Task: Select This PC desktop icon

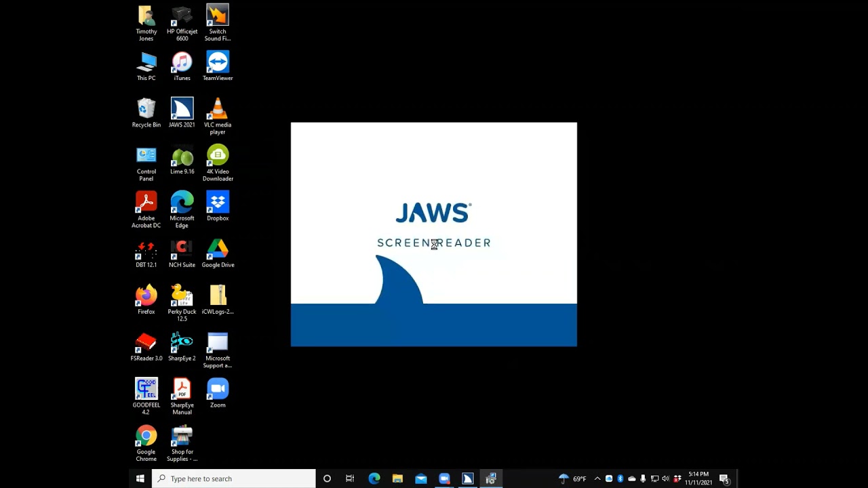Action: pyautogui.click(x=146, y=66)
